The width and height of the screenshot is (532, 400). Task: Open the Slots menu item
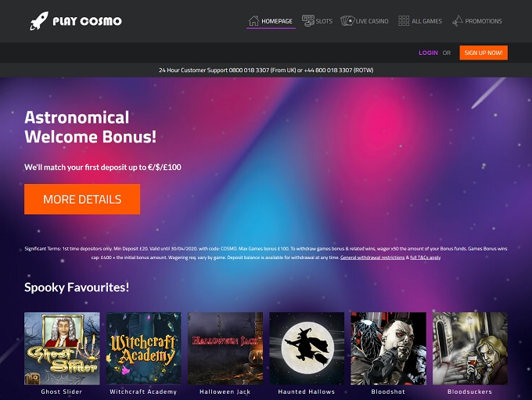pyautogui.click(x=324, y=21)
